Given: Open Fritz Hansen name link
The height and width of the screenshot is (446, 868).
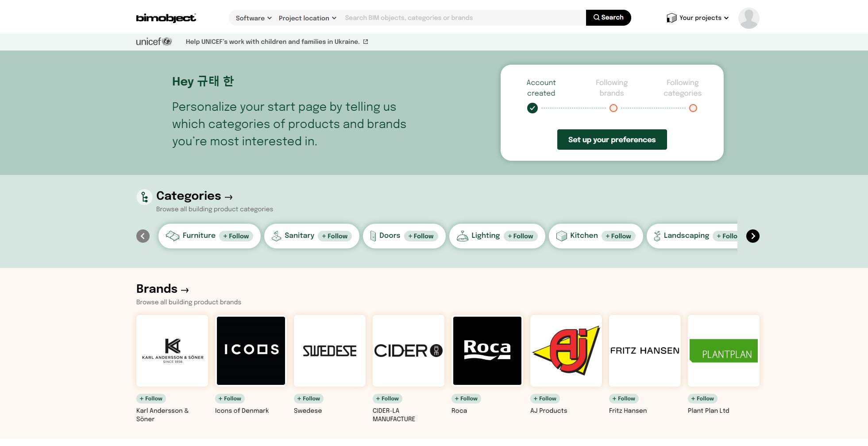Looking at the screenshot, I should tap(628, 411).
